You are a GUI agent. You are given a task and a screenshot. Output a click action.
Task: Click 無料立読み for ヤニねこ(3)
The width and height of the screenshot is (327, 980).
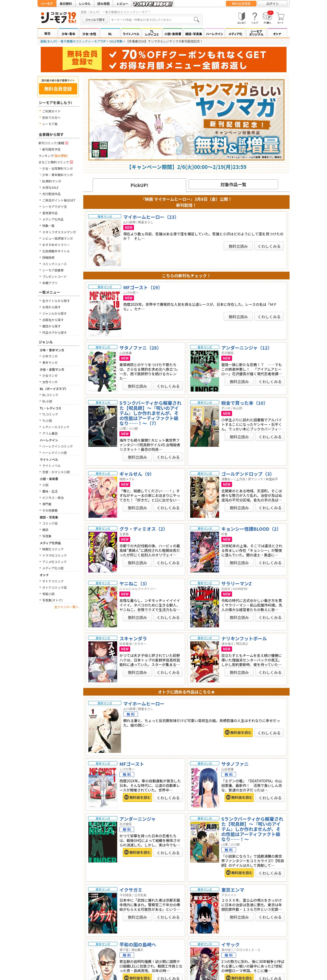pos(137,617)
